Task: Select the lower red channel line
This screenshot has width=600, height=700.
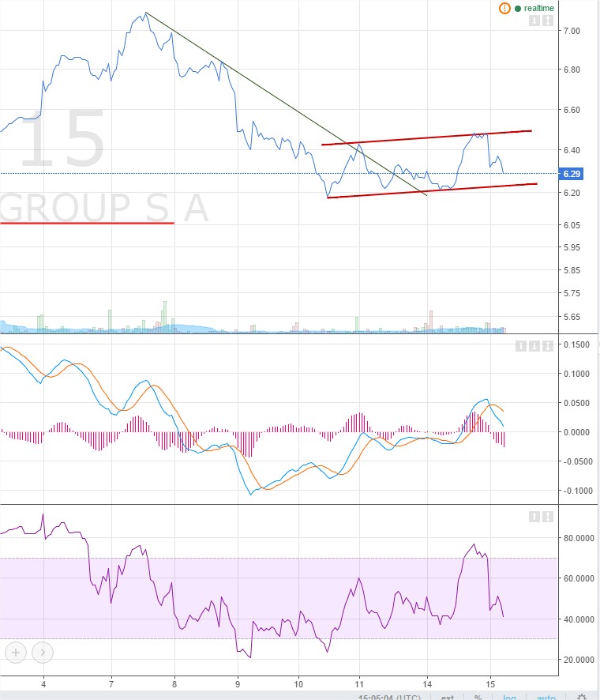Action: pyautogui.click(x=432, y=190)
